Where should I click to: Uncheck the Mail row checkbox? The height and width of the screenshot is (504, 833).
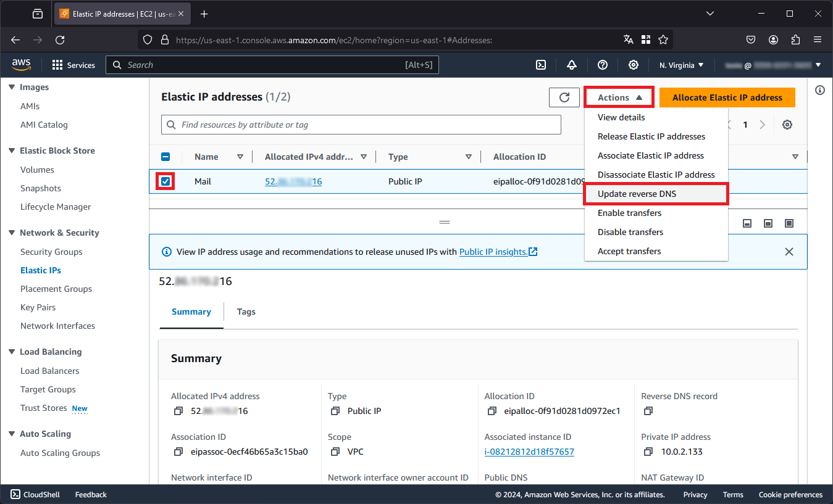point(165,181)
